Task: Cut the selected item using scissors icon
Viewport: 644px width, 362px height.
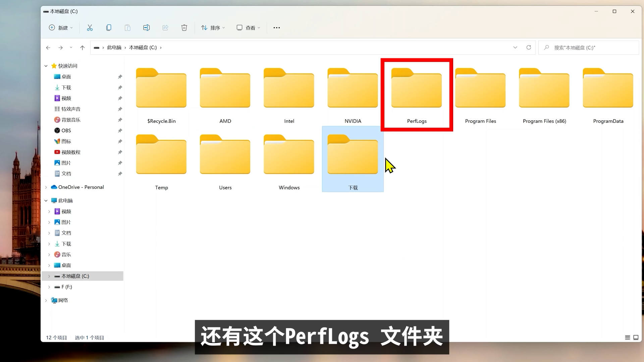Action: coord(90,27)
